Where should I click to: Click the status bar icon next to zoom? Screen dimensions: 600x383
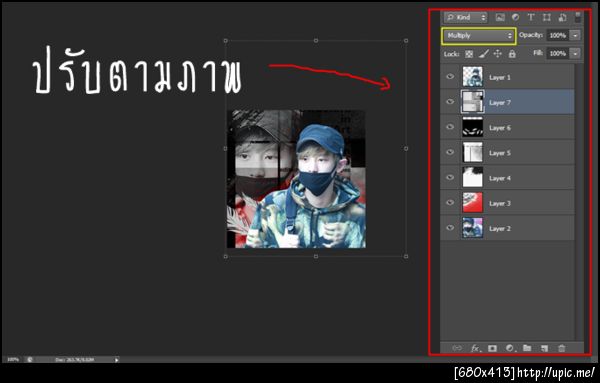point(30,360)
